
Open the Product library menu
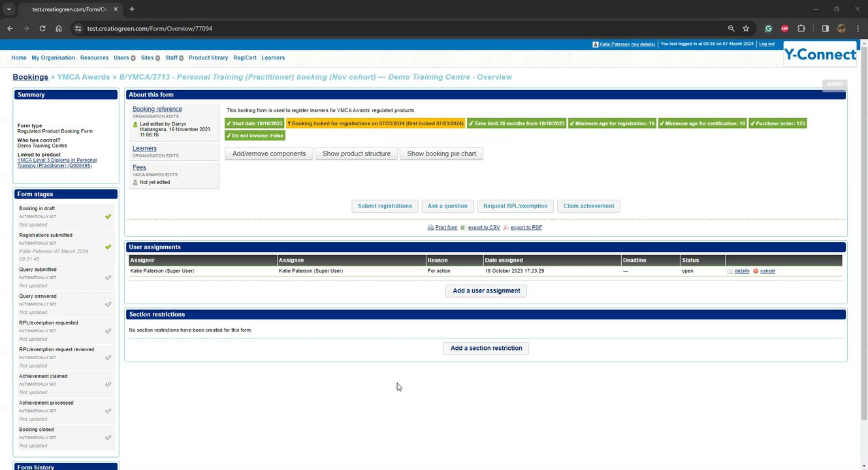click(x=208, y=58)
